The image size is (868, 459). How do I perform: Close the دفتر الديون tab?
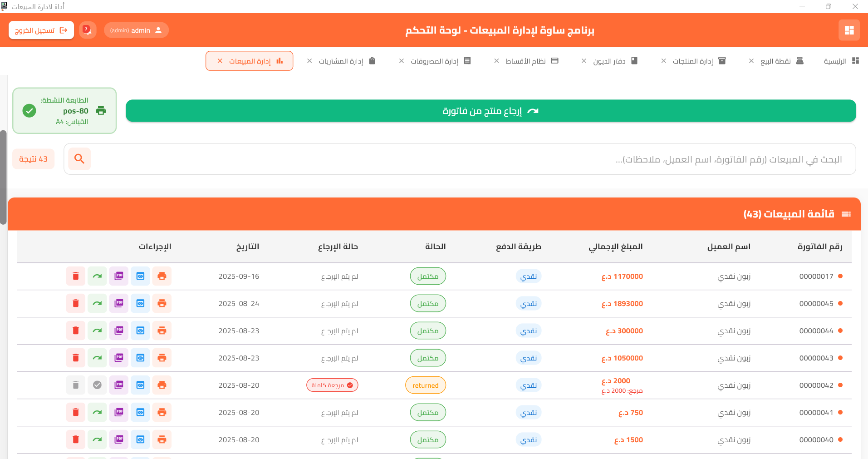(584, 61)
